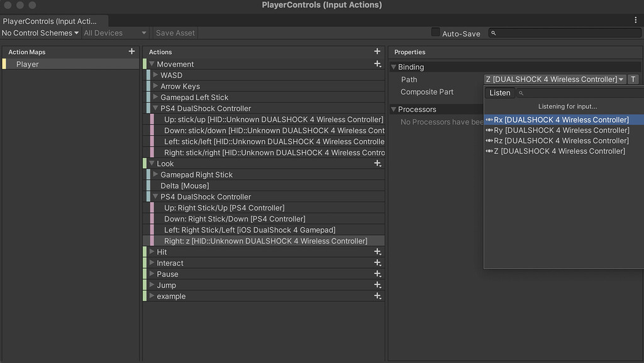Choose Rz [DUALSHOCK 4 Wireless Controller] option

562,141
